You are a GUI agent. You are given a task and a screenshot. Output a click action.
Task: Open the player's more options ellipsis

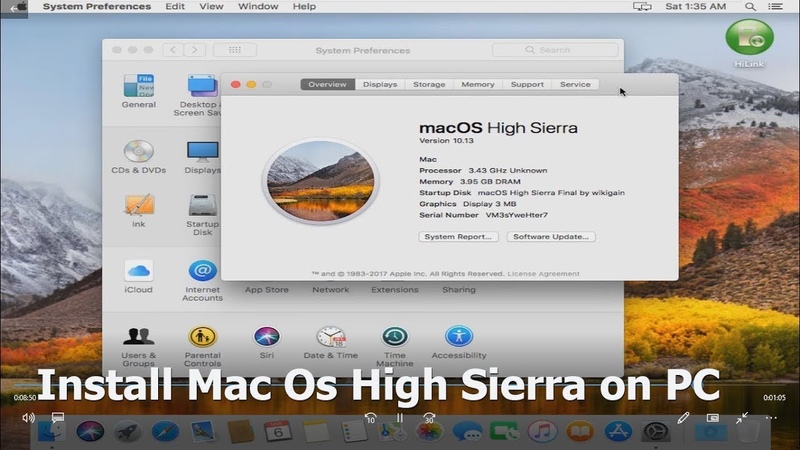coord(771,418)
